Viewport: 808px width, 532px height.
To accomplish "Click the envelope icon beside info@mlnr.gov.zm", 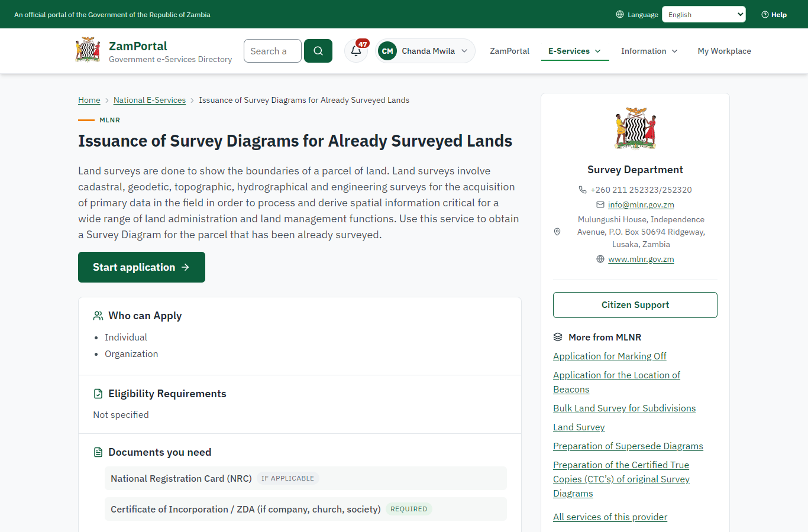I will [600, 205].
